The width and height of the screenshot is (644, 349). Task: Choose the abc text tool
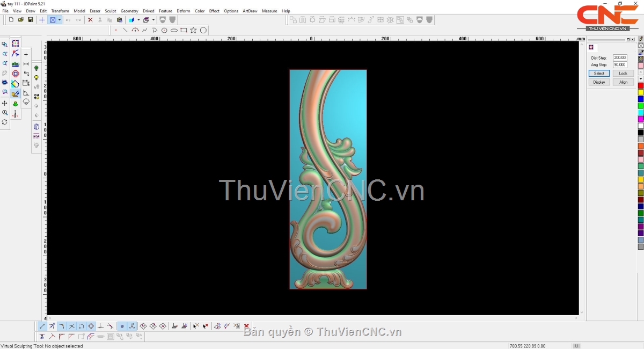click(x=16, y=64)
